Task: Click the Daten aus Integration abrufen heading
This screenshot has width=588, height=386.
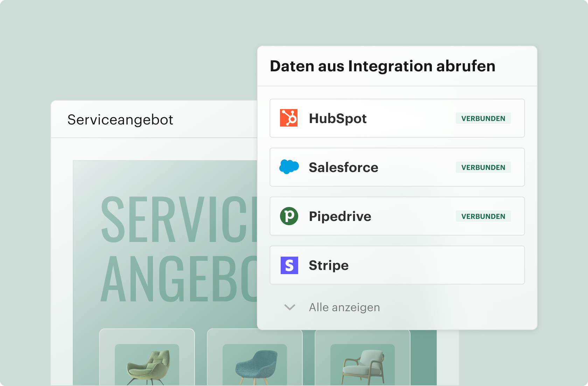Action: click(383, 66)
